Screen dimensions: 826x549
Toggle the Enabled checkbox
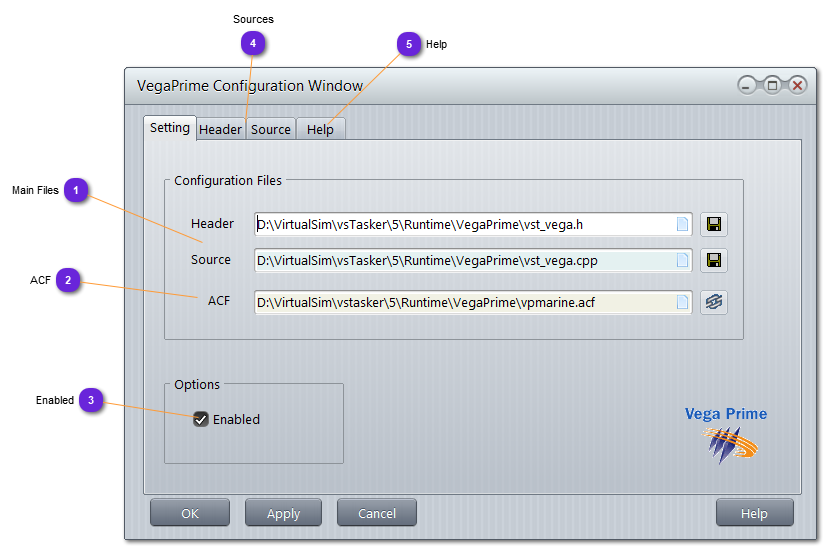pyautogui.click(x=201, y=420)
